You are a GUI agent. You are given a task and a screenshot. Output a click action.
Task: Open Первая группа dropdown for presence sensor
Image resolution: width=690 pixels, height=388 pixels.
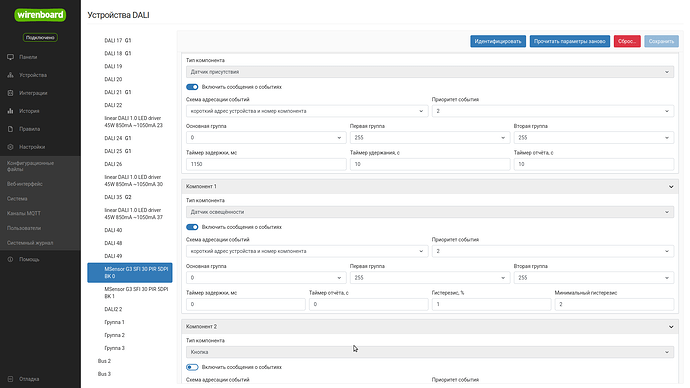point(429,138)
